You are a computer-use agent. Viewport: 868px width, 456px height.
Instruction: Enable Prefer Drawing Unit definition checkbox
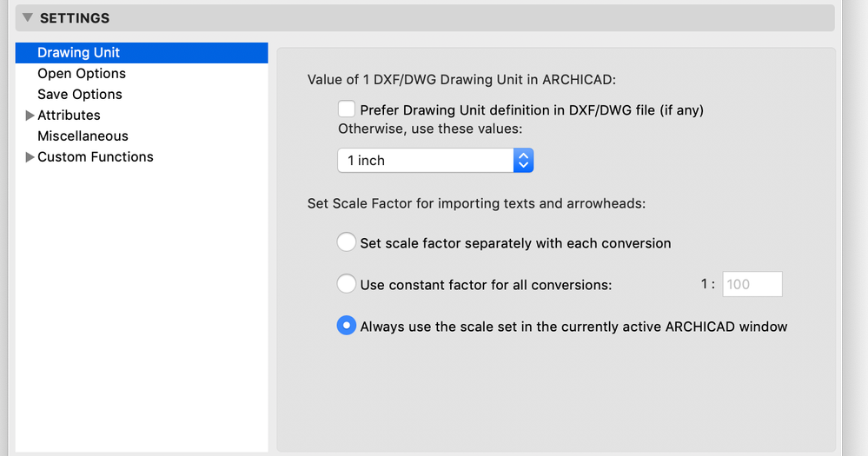point(347,109)
